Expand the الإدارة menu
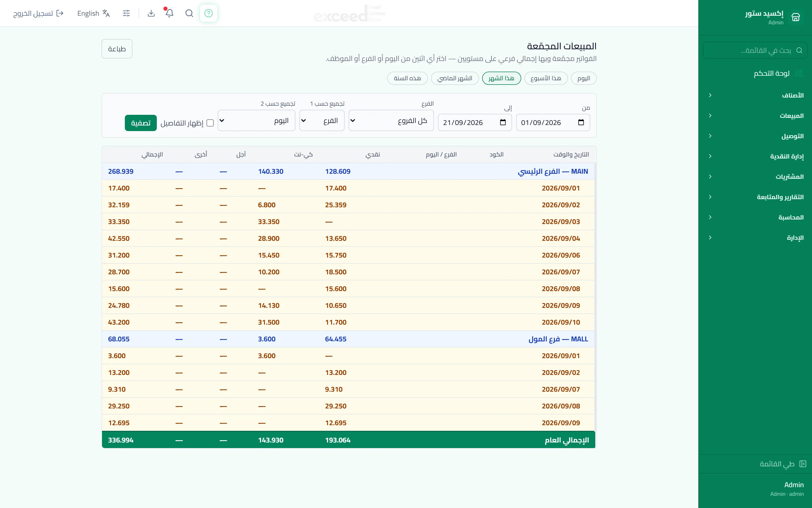This screenshot has height=508, width=812. [755, 237]
